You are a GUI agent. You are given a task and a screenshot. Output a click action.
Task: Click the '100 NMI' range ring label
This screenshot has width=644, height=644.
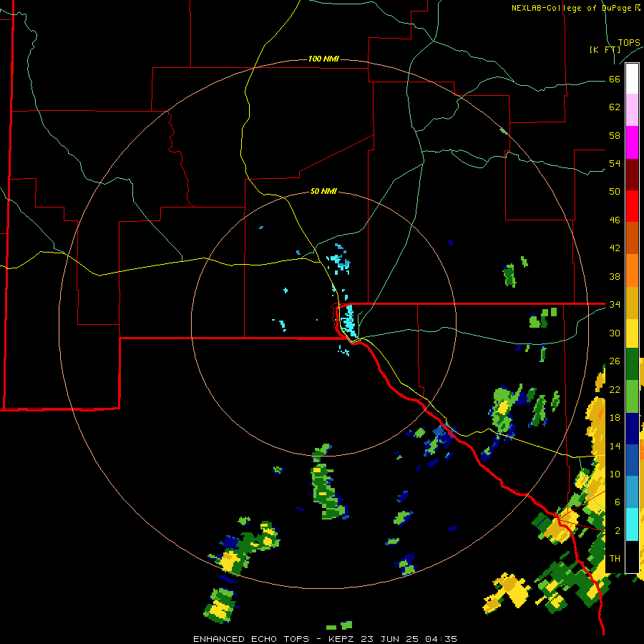[323, 59]
